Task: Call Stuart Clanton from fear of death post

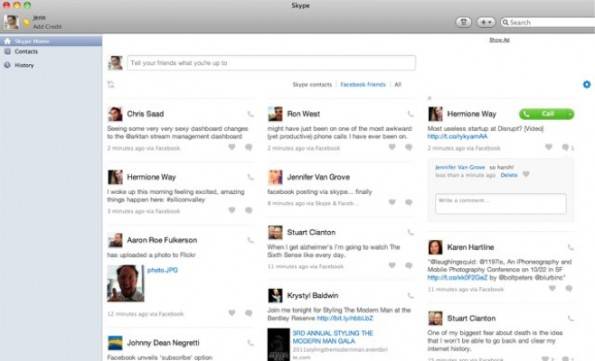Action: [x=571, y=318]
